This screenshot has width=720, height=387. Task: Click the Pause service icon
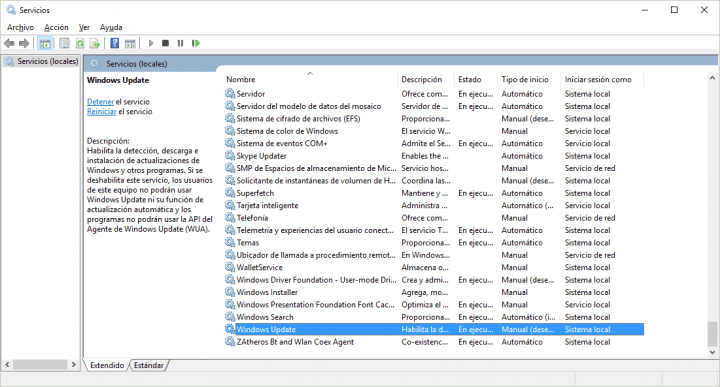point(180,43)
